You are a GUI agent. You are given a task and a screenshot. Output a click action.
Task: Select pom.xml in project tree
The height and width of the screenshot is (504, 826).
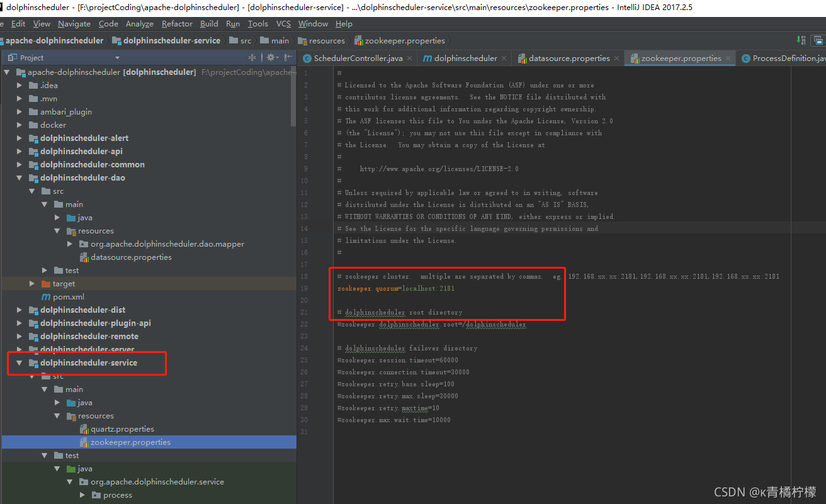69,296
